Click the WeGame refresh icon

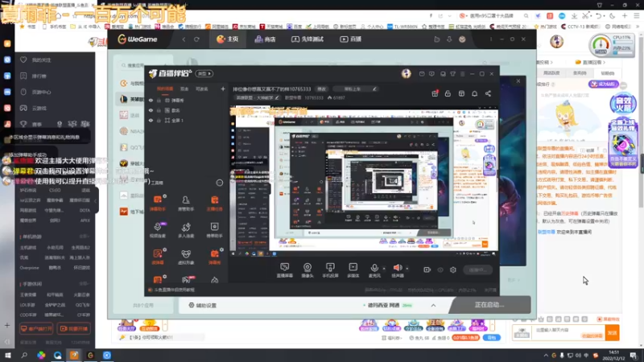click(196, 39)
